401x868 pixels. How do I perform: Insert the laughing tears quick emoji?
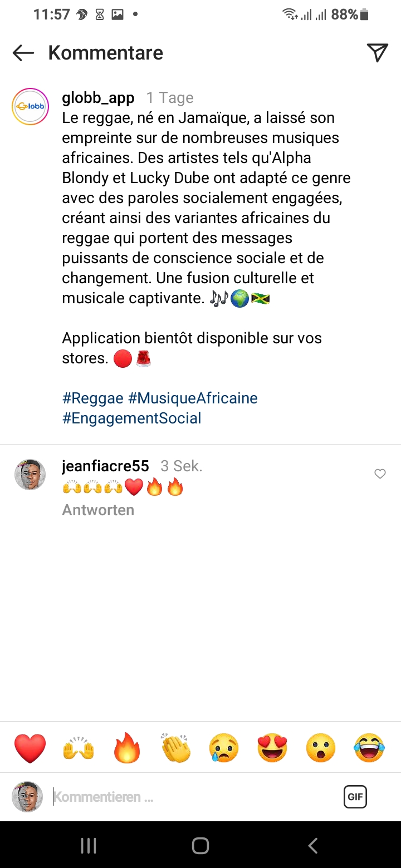[x=369, y=748]
